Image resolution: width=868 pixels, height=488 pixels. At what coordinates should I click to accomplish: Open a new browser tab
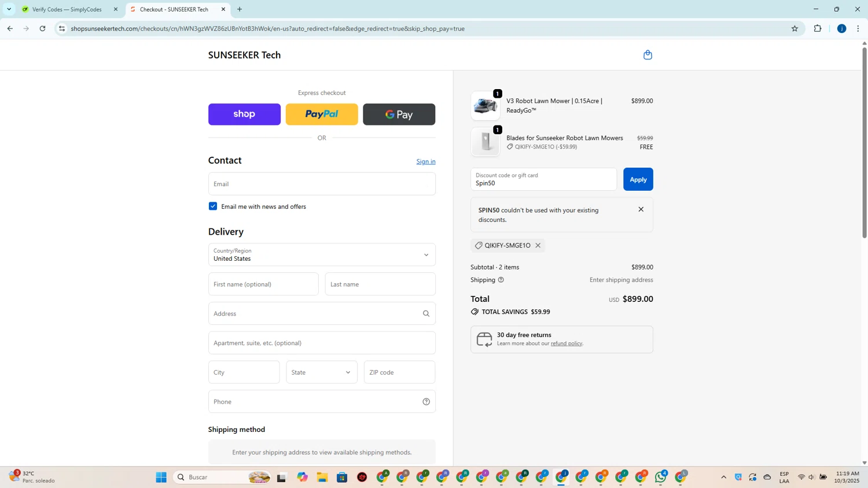(x=240, y=9)
